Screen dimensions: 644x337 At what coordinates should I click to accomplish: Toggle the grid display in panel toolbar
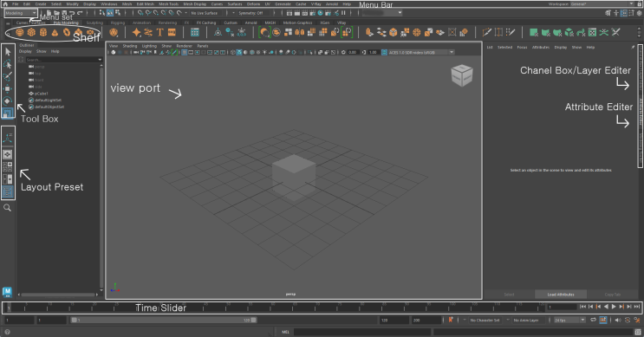click(185, 52)
